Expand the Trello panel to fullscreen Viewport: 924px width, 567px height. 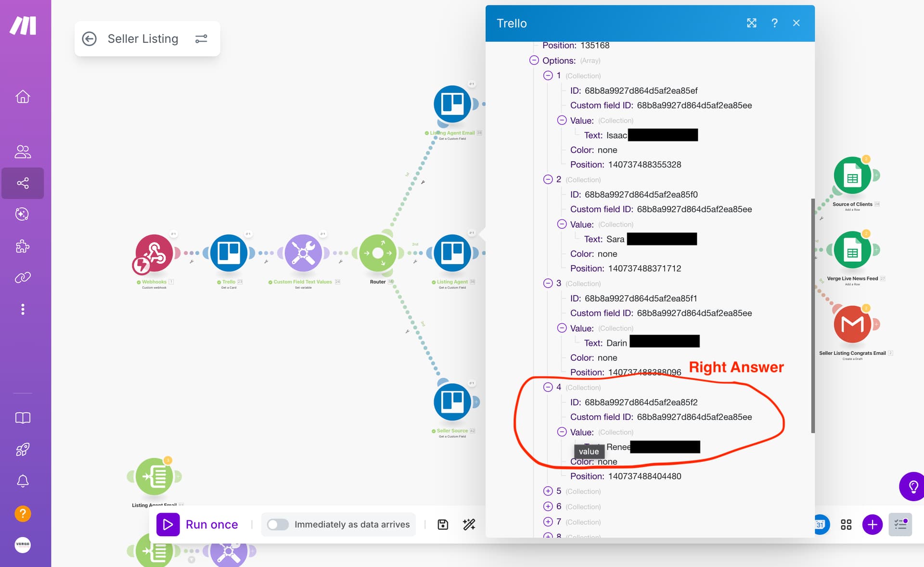point(752,23)
